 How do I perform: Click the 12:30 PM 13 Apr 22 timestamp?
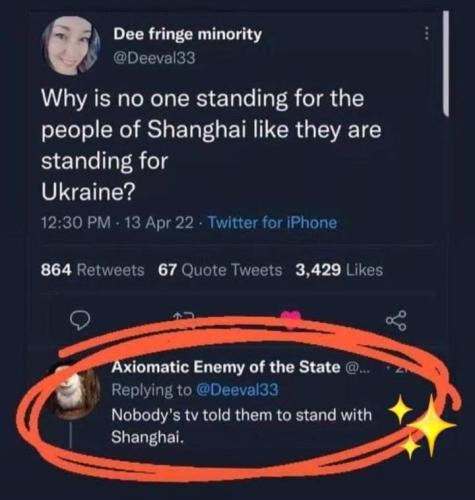click(x=117, y=222)
